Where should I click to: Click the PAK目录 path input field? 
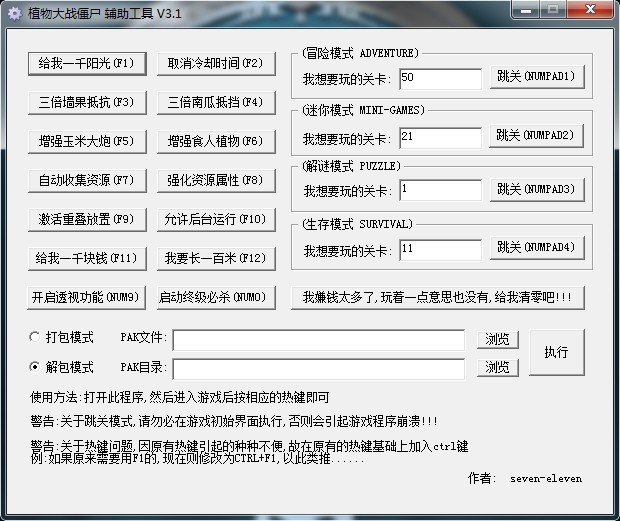pyautogui.click(x=319, y=369)
